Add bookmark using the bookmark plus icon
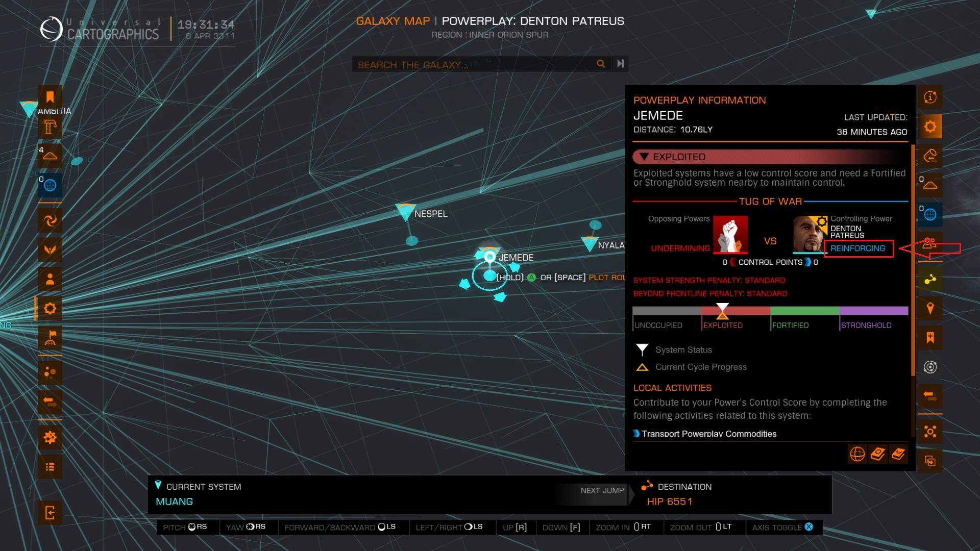The image size is (980, 551). (930, 338)
